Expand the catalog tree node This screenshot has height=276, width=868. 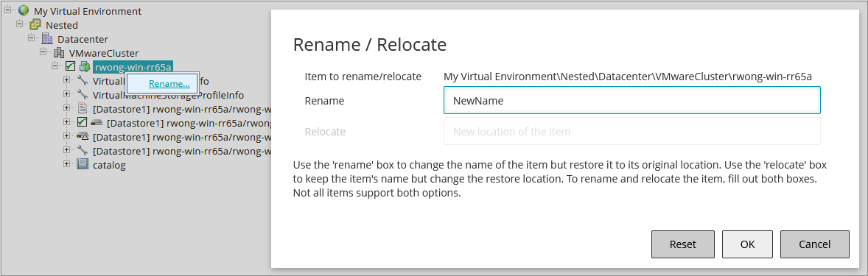point(67,164)
